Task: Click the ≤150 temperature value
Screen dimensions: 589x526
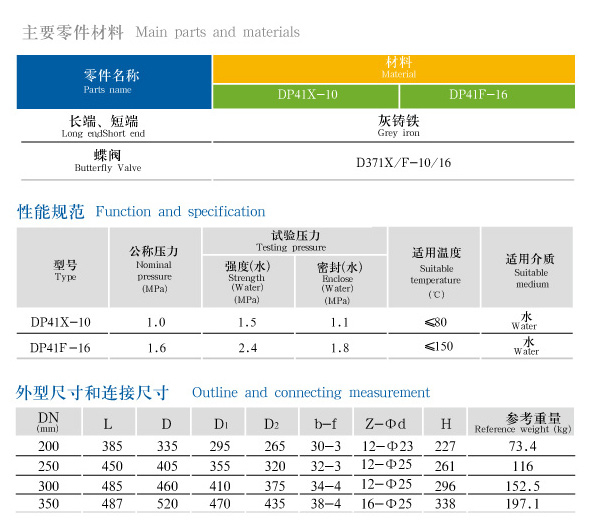Action: [x=439, y=346]
